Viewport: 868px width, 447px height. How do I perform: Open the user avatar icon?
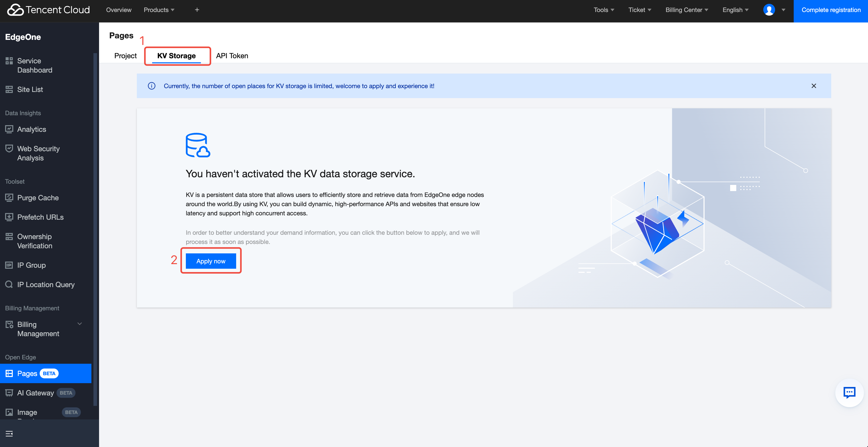click(x=769, y=10)
